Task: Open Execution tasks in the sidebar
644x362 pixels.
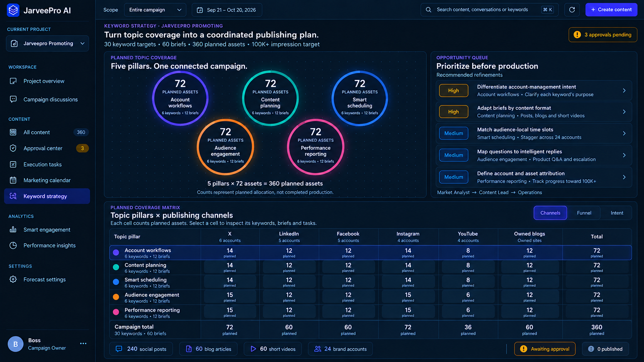Action: point(47,164)
